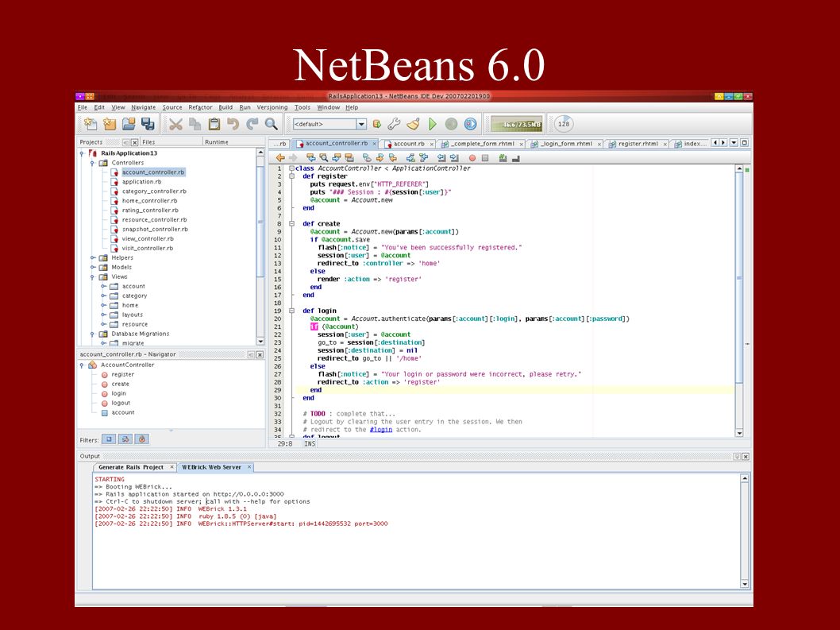Screen dimensions: 840x630
Task: Click the Stop Macro Recording square icon
Action: click(485, 158)
